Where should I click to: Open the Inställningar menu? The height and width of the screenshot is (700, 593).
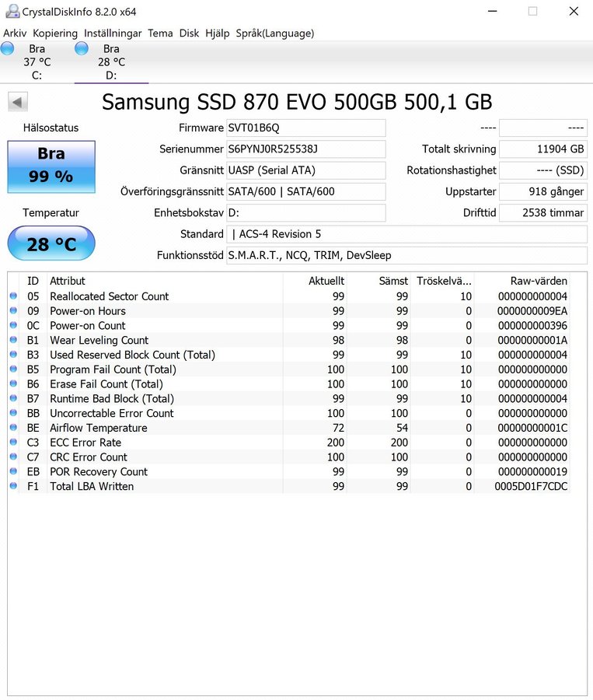(113, 33)
